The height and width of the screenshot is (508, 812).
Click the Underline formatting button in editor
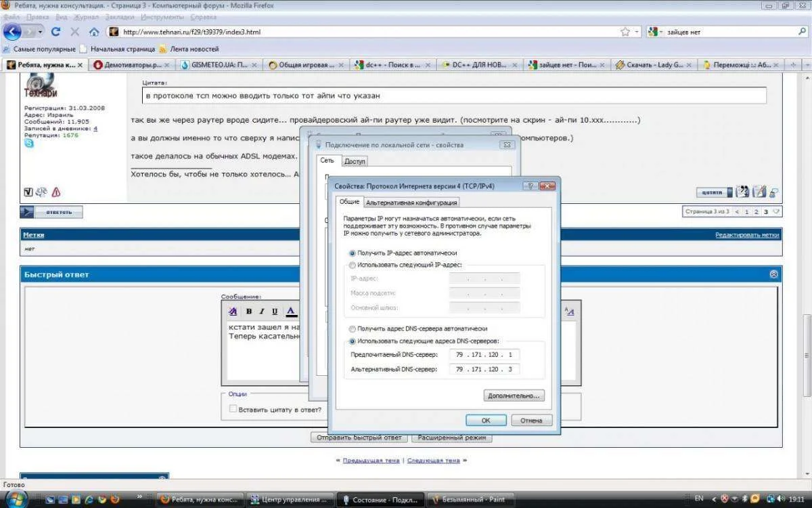tap(275, 312)
